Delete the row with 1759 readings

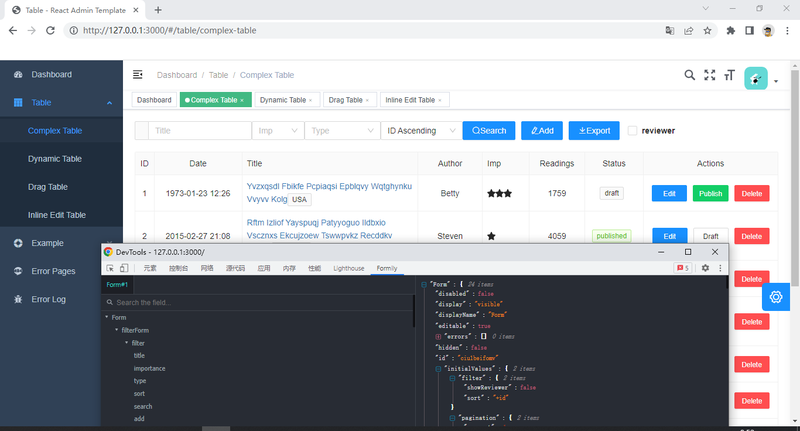[752, 193]
